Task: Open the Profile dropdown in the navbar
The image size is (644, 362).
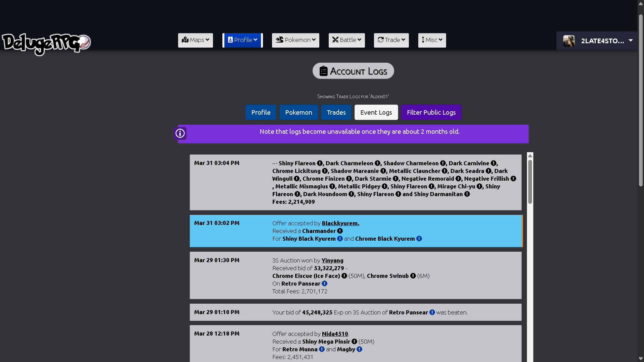Action: point(243,40)
